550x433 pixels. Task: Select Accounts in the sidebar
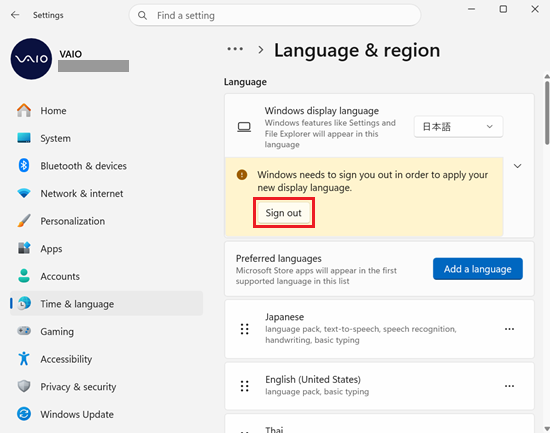106,276
